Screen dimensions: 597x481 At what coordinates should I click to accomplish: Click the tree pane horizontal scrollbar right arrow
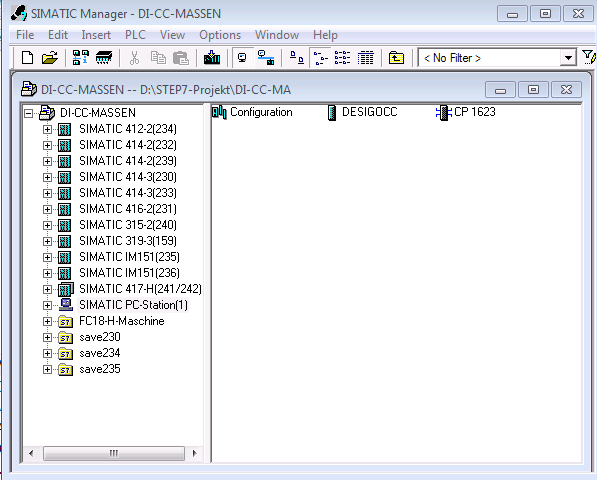point(195,453)
